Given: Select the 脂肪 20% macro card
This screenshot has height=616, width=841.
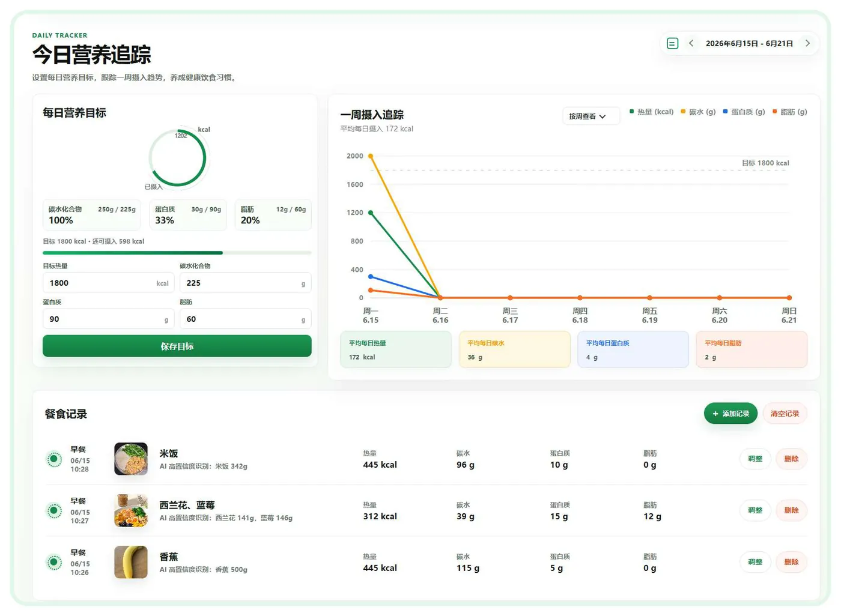Looking at the screenshot, I should click(273, 215).
